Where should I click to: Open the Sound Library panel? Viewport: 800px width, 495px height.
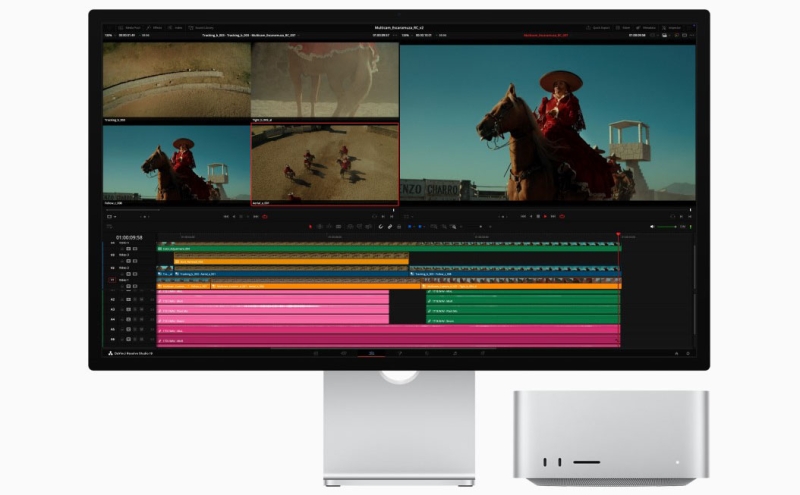[x=201, y=28]
